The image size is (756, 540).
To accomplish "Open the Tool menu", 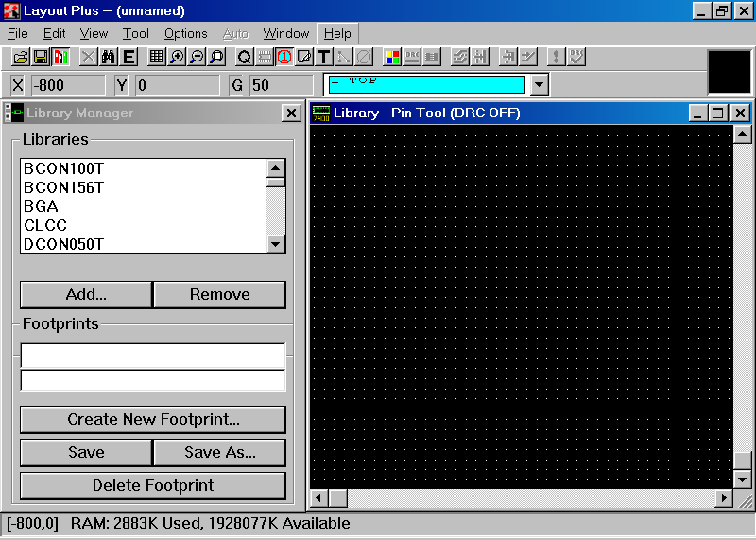I will [135, 34].
